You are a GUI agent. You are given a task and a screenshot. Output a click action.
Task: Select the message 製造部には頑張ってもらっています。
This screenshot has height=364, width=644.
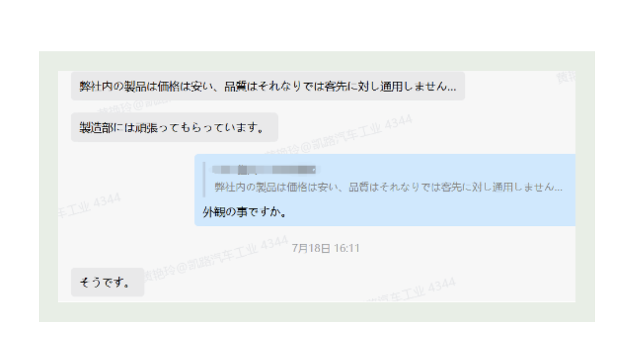(x=175, y=127)
